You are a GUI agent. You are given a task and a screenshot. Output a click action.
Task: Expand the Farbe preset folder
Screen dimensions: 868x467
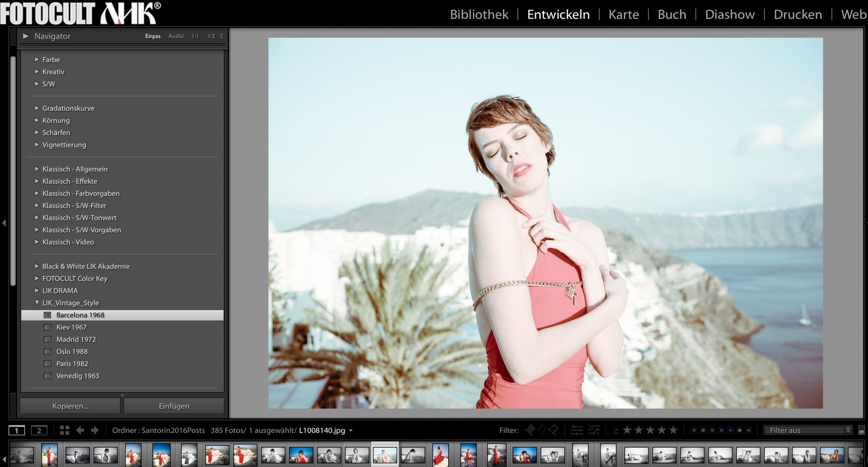(x=36, y=59)
